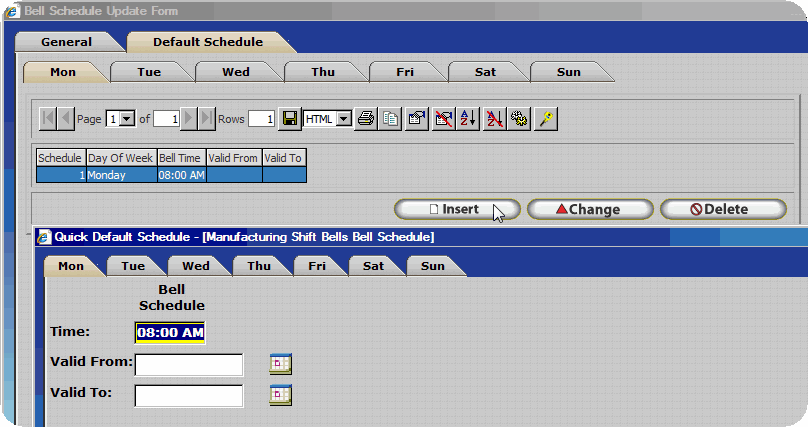This screenshot has height=427, width=808.
Task: Select the Fri tab in Quick Default Schedule
Action: tap(317, 266)
